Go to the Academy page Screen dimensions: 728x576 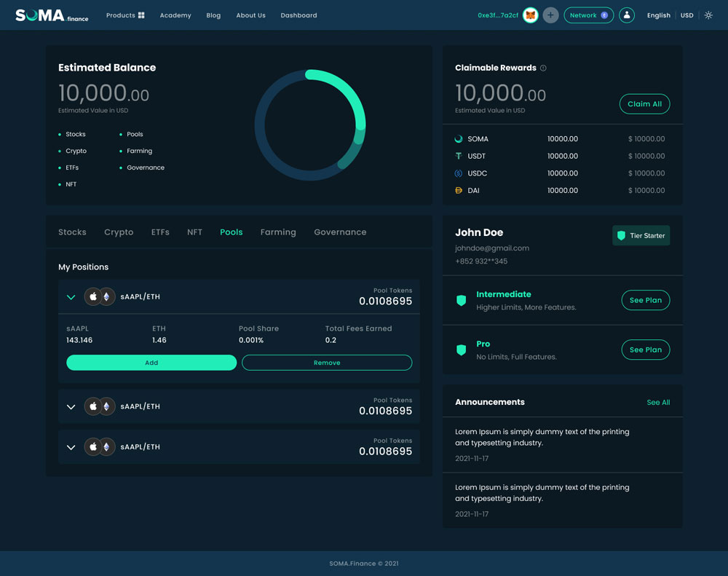[x=175, y=15]
